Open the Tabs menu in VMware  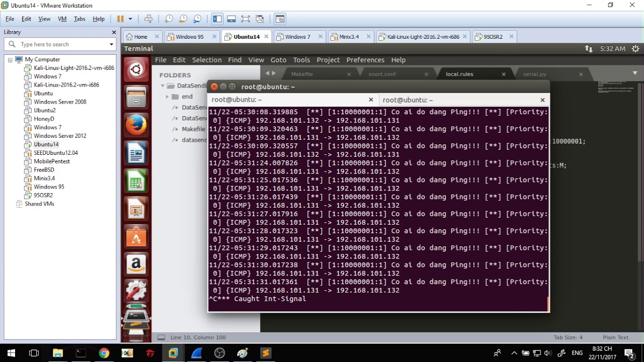[79, 19]
